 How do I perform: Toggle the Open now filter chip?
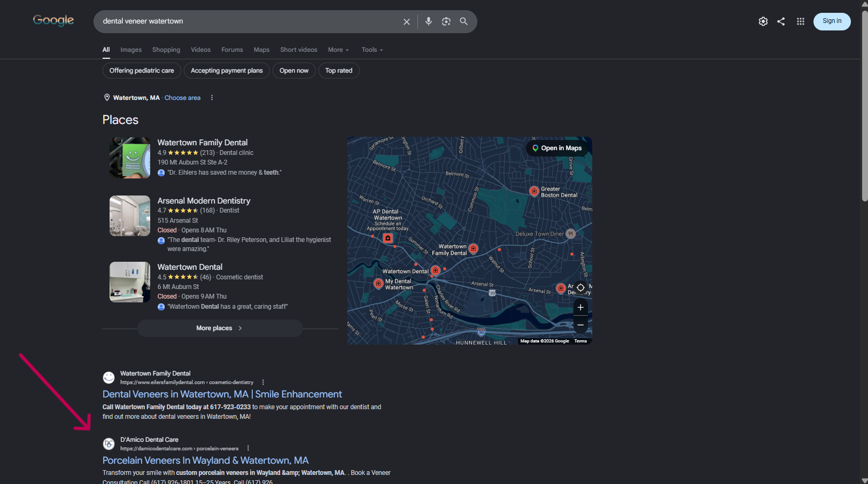click(294, 71)
